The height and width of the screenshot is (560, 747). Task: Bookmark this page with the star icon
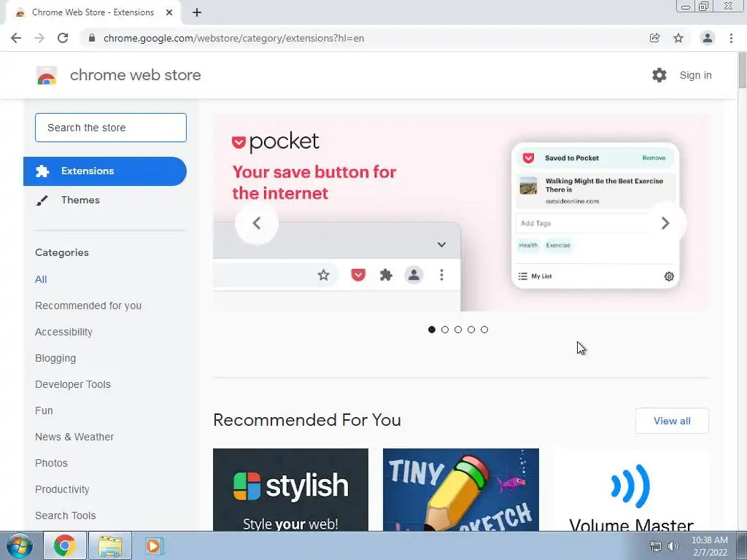(678, 38)
